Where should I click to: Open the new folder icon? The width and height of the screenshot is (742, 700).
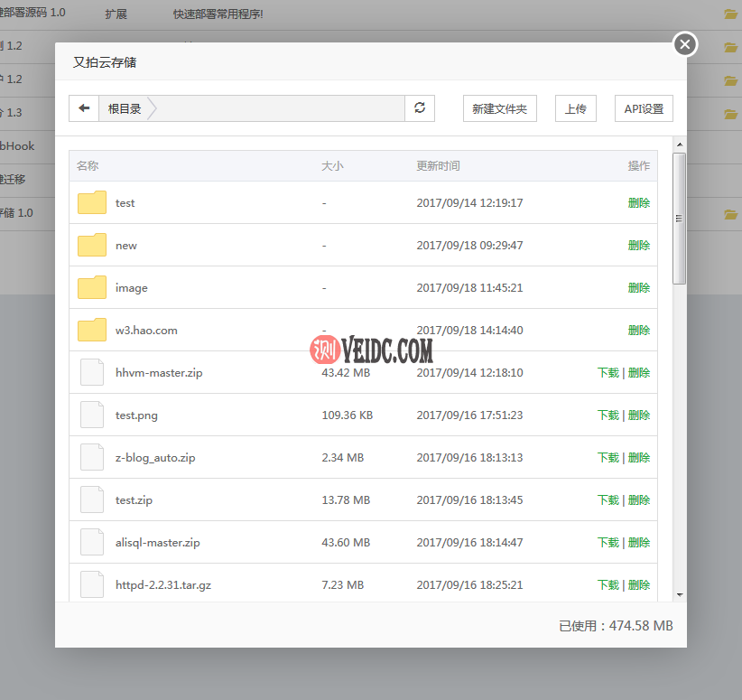(x=92, y=246)
